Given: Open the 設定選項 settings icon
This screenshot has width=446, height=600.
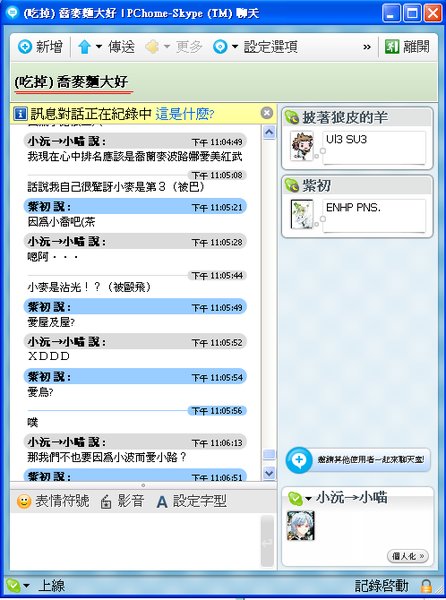Looking at the screenshot, I should (220, 47).
